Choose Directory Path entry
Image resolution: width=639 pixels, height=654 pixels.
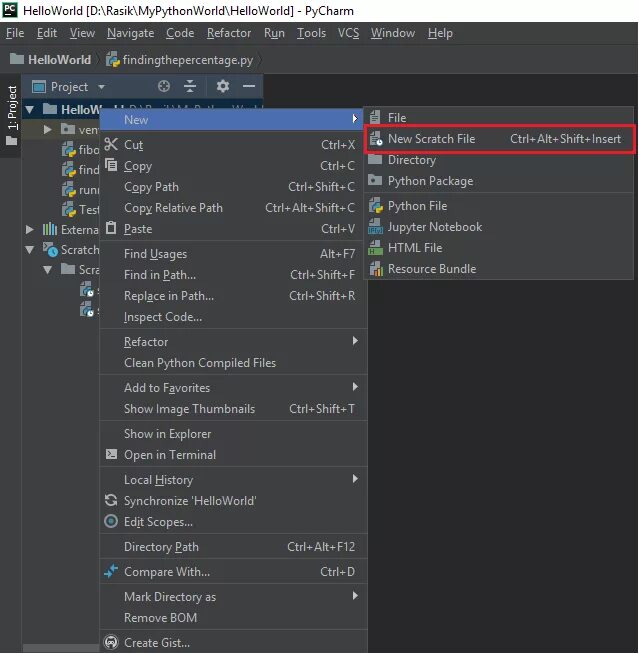(234, 546)
